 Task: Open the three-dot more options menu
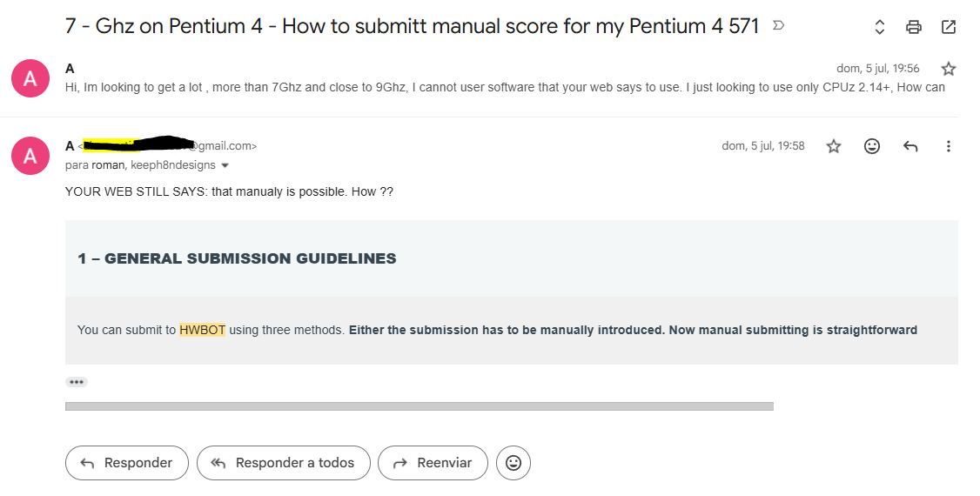(x=948, y=146)
